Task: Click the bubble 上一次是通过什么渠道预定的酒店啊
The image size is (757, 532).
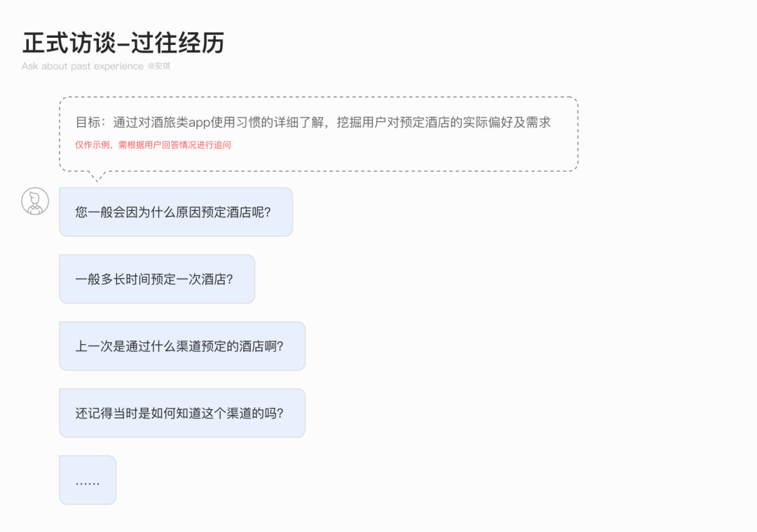Action: pos(182,346)
